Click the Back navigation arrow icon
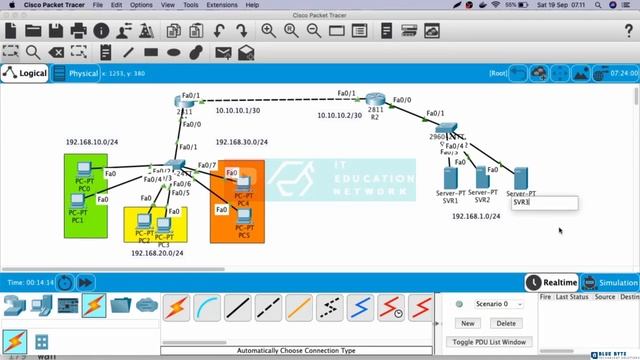Screen dimensions: 640x360 (518, 73)
